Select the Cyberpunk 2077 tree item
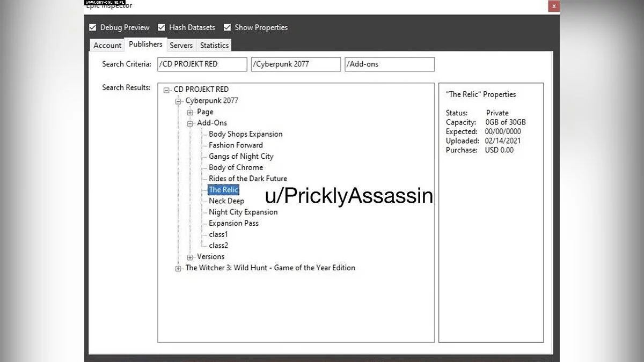Image resolution: width=644 pixels, height=362 pixels. pos(211,101)
